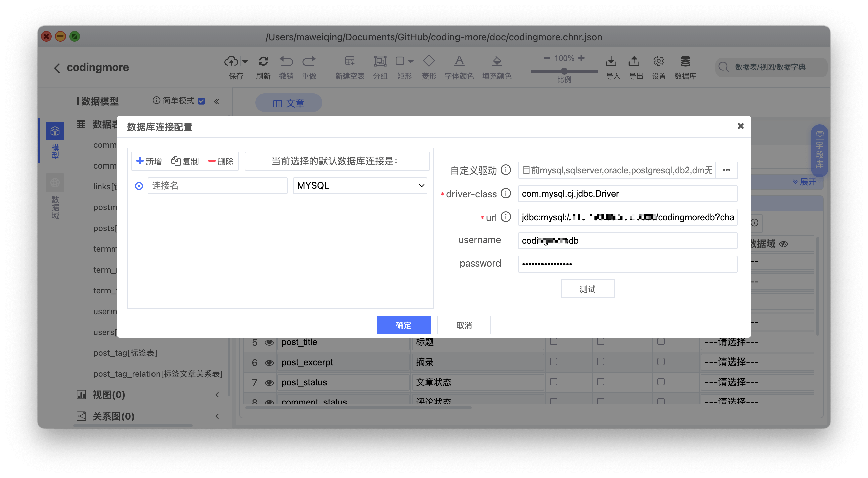
Task: Click the Refresh icon in toolbar
Action: [x=263, y=61]
